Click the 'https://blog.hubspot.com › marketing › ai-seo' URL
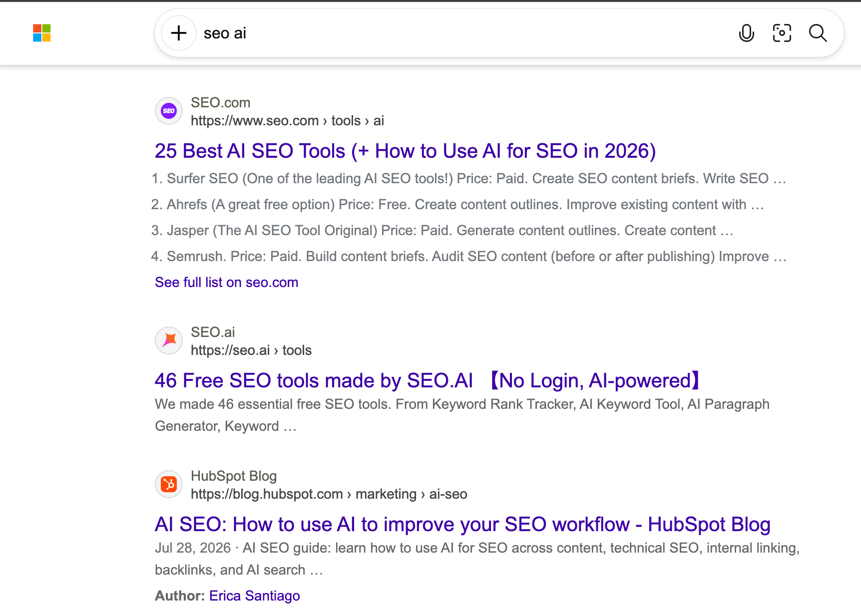861x616 pixels. click(x=329, y=494)
